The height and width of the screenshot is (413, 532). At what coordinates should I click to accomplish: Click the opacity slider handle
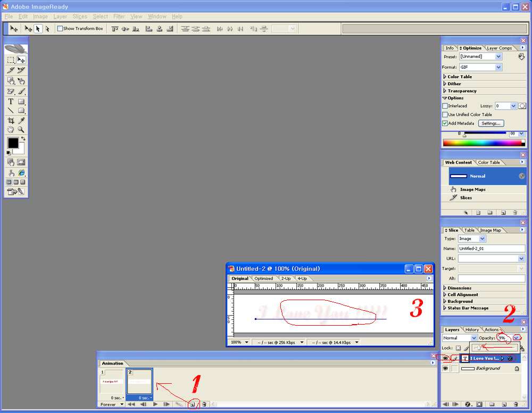(x=478, y=348)
